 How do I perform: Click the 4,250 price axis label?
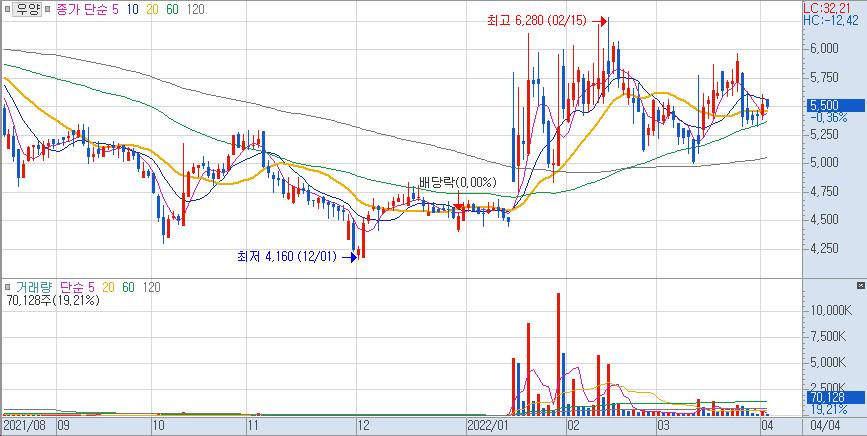click(825, 249)
